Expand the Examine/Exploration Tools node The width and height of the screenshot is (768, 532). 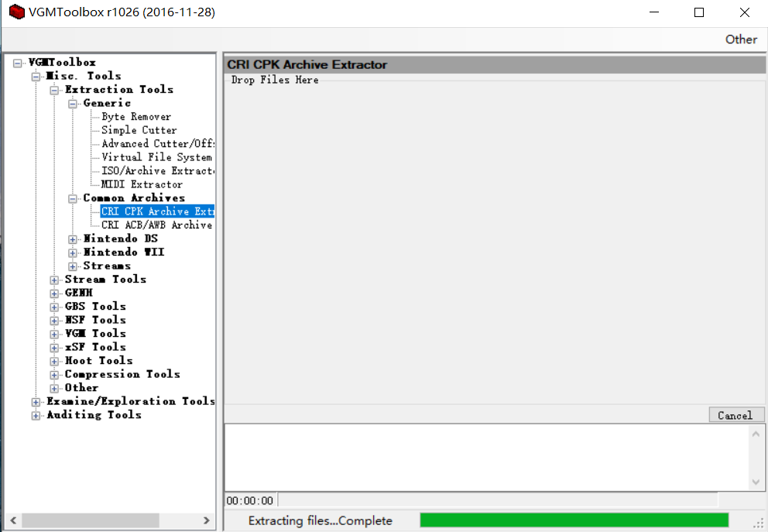[36, 402]
